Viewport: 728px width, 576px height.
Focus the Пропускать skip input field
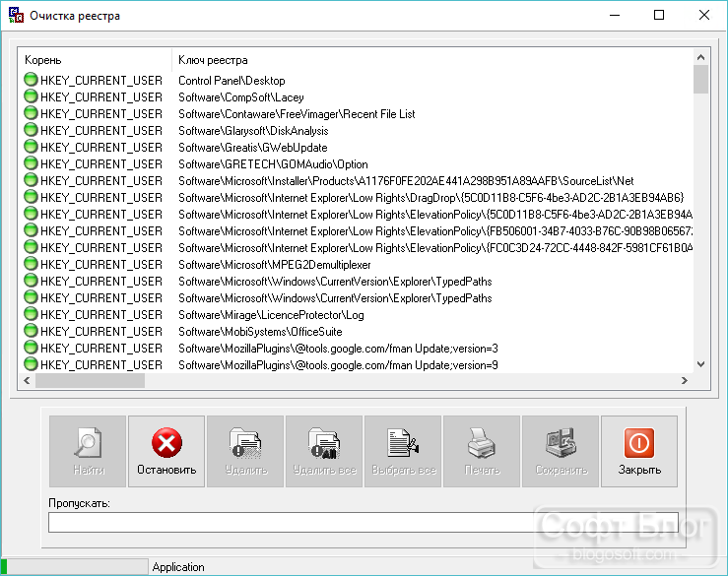(364, 523)
